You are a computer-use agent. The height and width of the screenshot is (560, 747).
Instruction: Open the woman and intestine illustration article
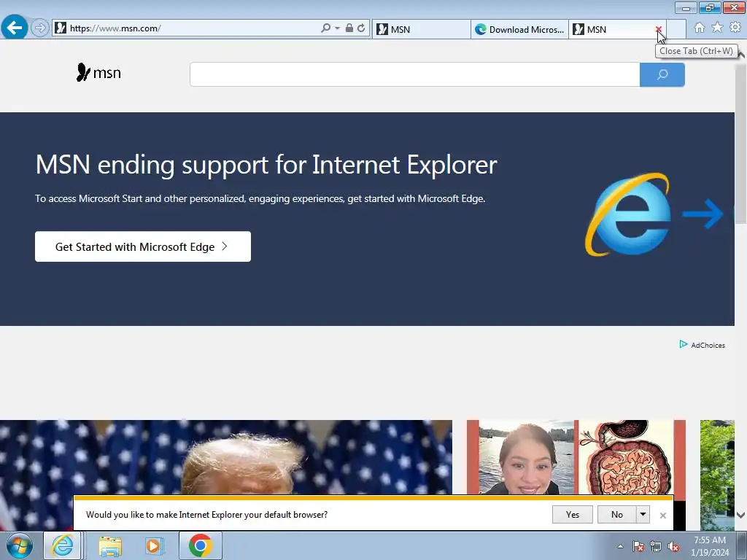(x=576, y=457)
